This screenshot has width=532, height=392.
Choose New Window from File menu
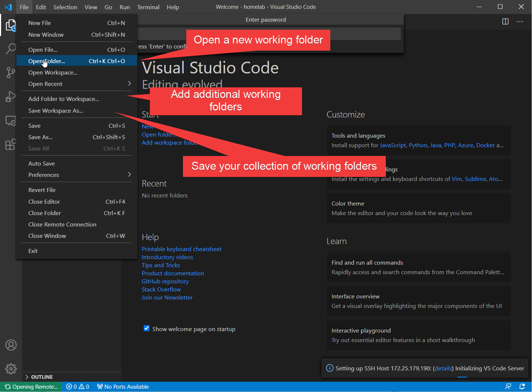click(x=77, y=35)
